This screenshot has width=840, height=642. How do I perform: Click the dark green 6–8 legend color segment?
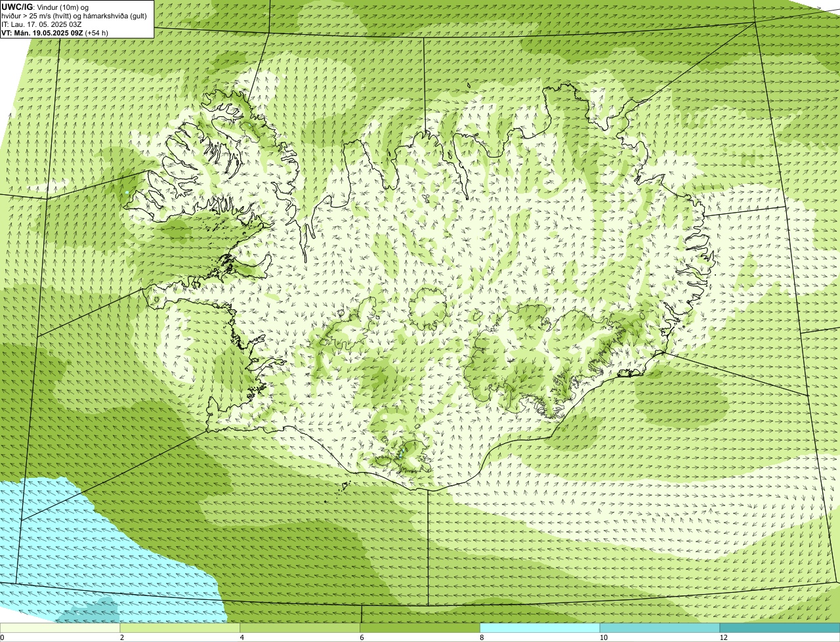click(x=420, y=628)
